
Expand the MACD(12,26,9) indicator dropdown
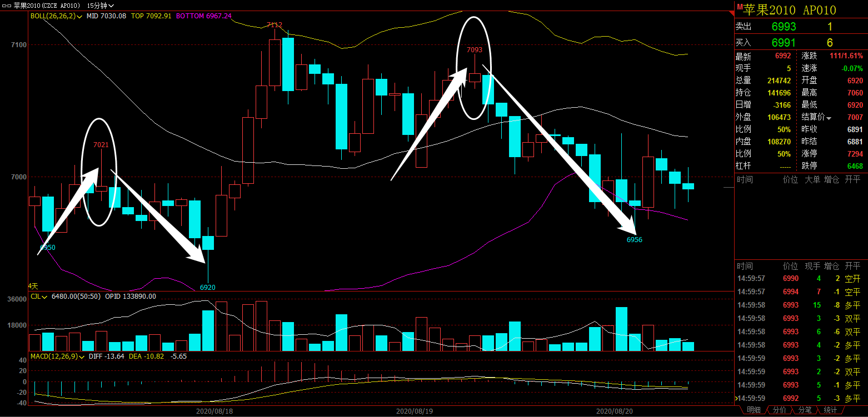click(x=83, y=356)
